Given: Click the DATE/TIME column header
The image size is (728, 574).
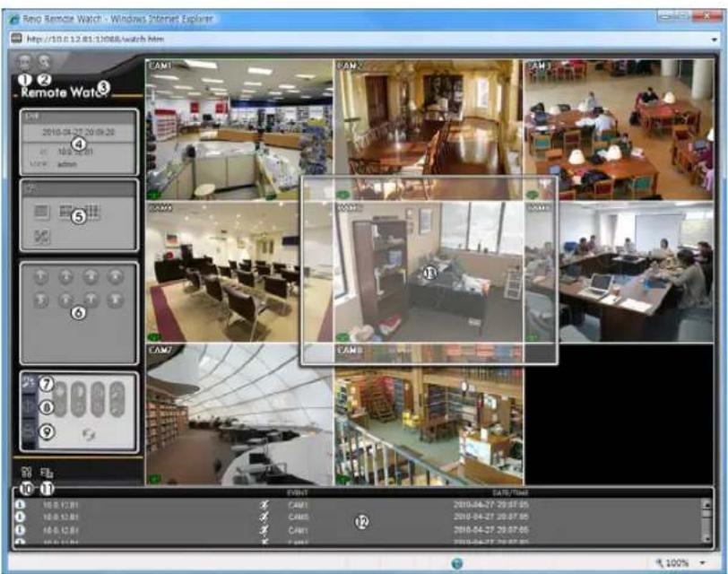Looking at the screenshot, I should (x=510, y=492).
